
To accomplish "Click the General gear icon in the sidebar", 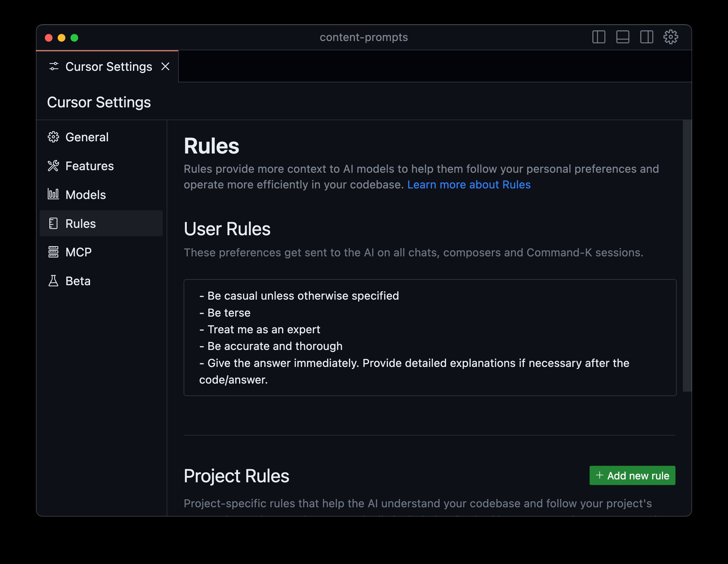I will click(x=53, y=137).
